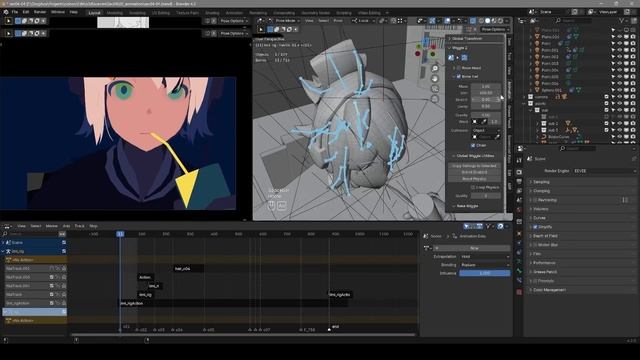This screenshot has width=640, height=360.
Task: Expand the Sampling panel
Action: [581, 182]
